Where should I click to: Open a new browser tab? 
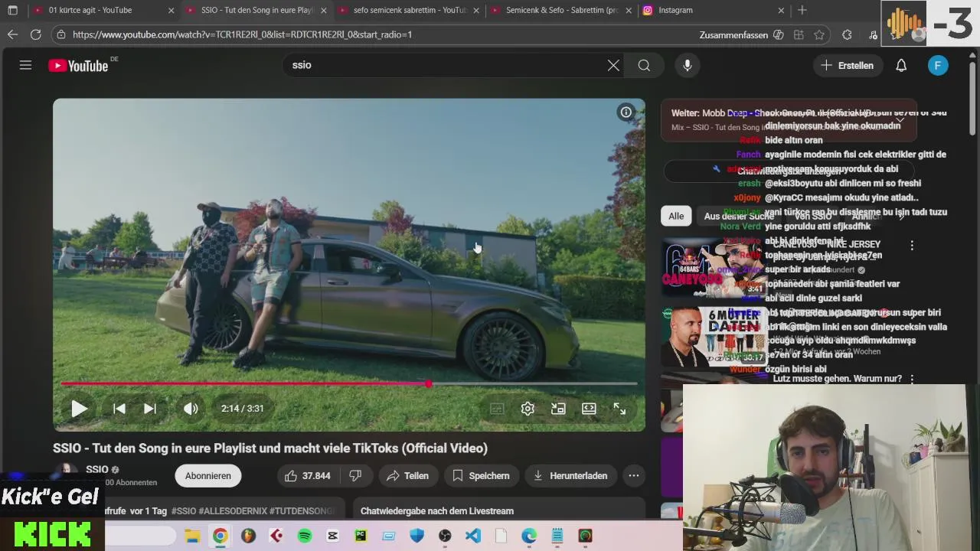pyautogui.click(x=802, y=10)
